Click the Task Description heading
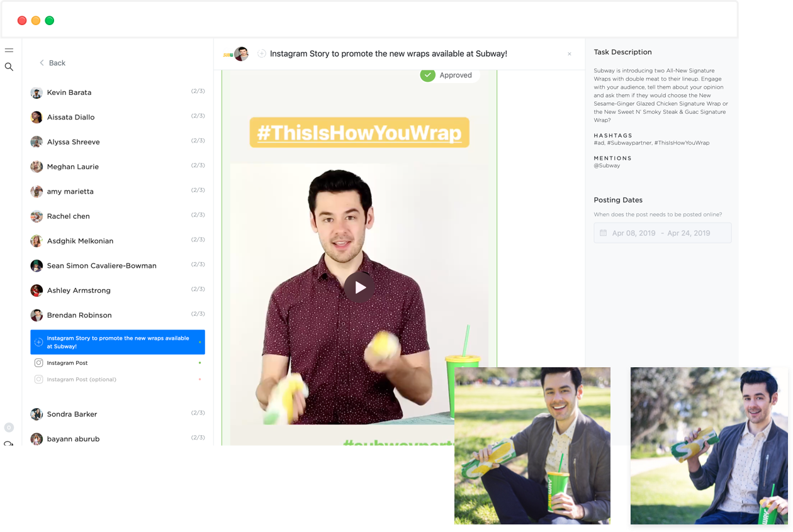Screen dimensions: 793x532 pos(622,52)
